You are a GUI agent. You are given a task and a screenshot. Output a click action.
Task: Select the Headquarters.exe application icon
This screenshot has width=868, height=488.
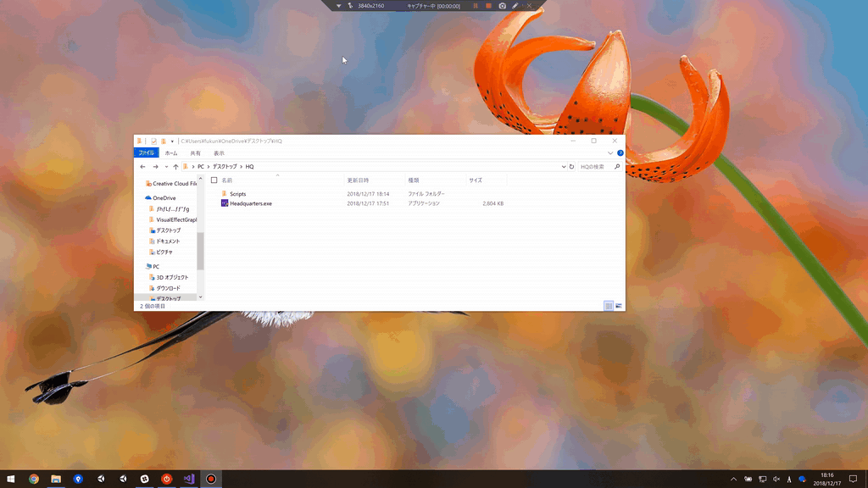[224, 203]
